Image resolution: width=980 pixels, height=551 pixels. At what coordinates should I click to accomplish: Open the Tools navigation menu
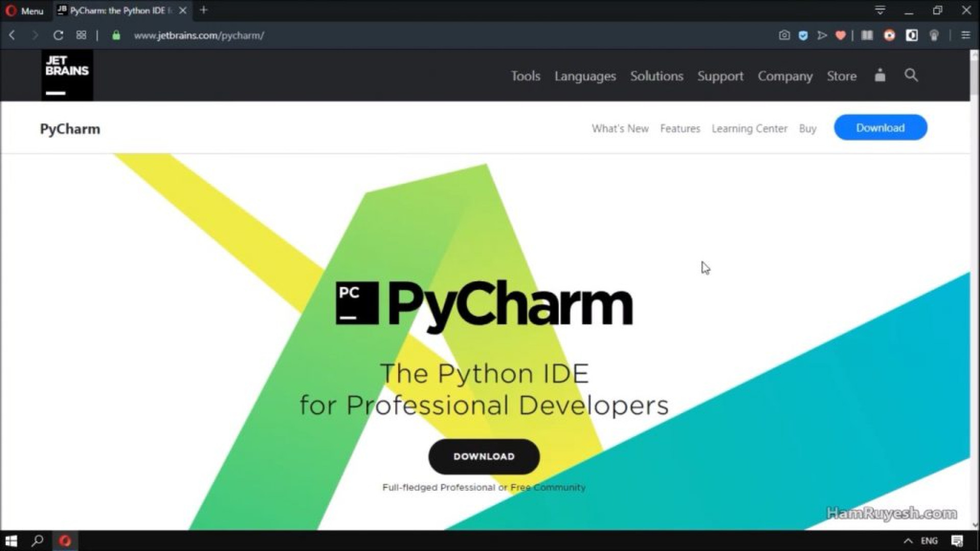tap(525, 76)
